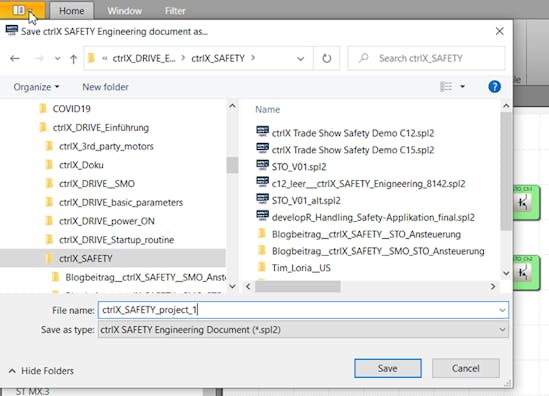Open the view options dropdown arrow
Screen dimensions: 549x396
462,86
